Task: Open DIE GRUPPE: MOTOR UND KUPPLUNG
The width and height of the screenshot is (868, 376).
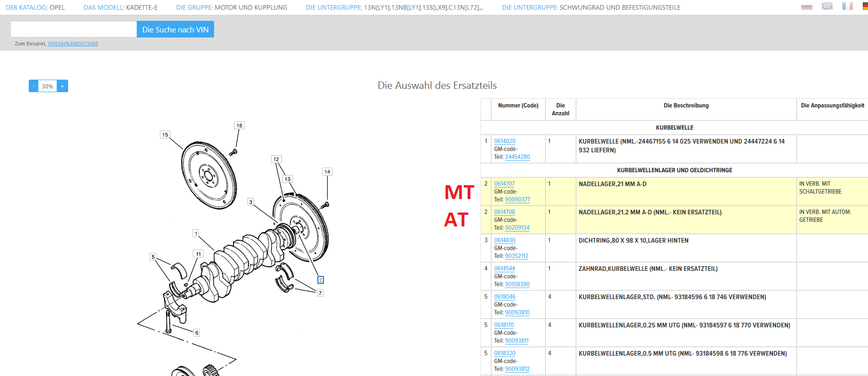Action: pyautogui.click(x=231, y=7)
